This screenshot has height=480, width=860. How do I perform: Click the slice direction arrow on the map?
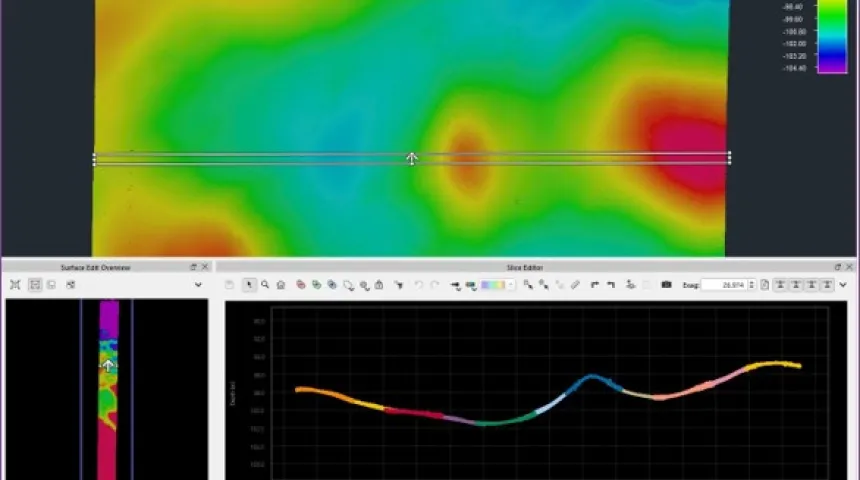coord(412,159)
